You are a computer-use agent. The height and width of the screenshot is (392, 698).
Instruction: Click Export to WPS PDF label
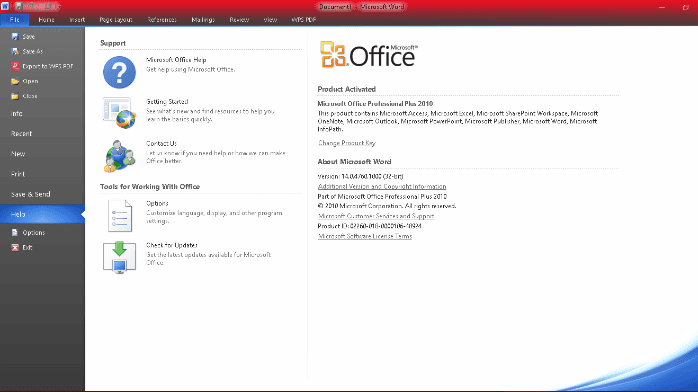(48, 66)
